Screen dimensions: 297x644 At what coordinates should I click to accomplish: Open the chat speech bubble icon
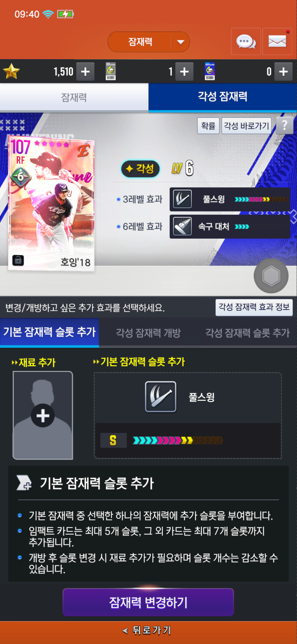pos(246,41)
